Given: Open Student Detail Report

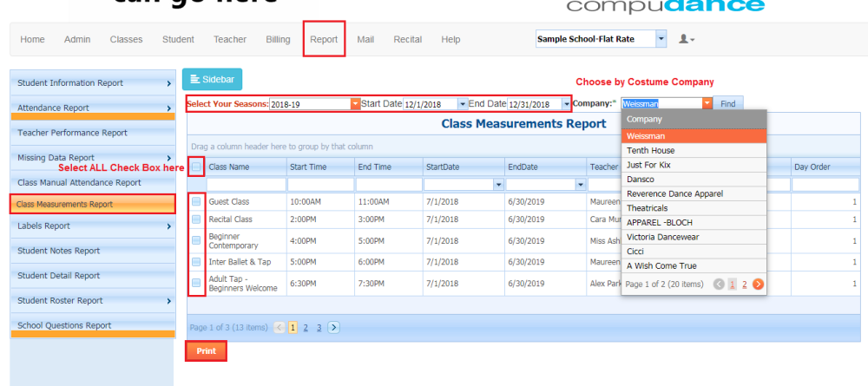Looking at the screenshot, I should pos(93,275).
